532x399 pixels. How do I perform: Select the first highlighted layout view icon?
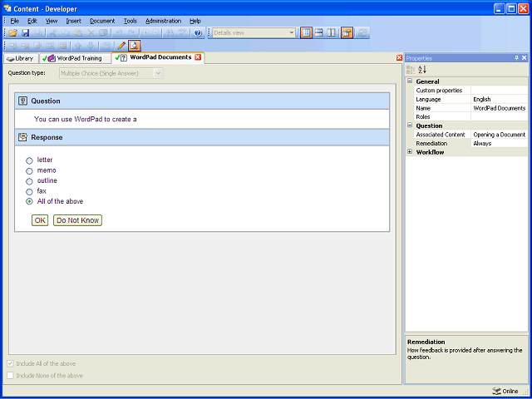[x=306, y=33]
